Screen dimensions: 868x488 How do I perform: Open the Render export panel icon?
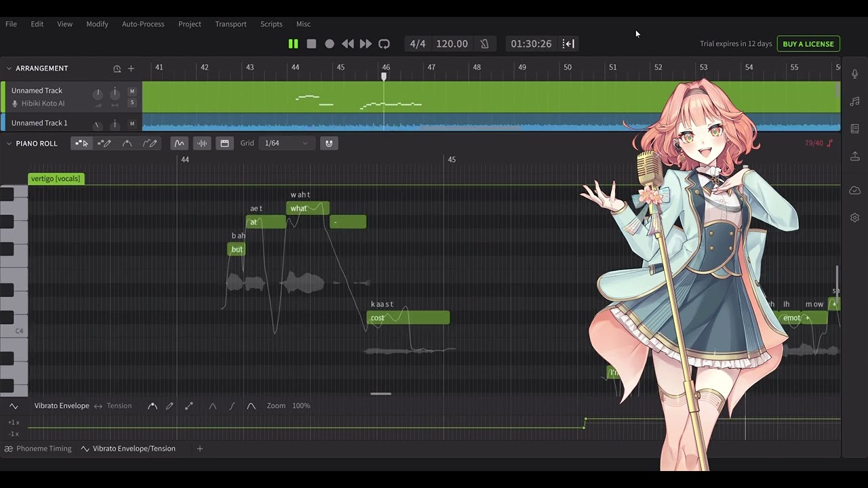pos(854,157)
